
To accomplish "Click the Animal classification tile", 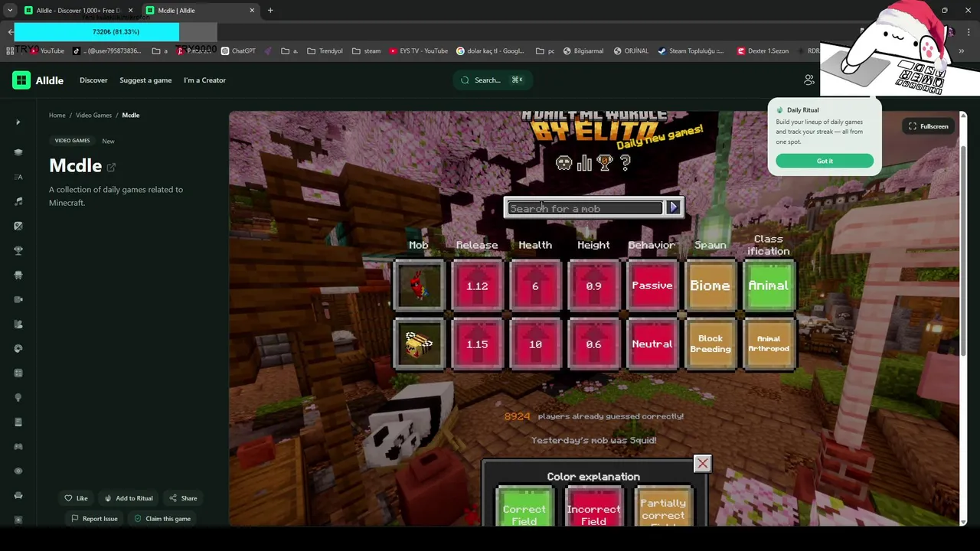I will 769,286.
